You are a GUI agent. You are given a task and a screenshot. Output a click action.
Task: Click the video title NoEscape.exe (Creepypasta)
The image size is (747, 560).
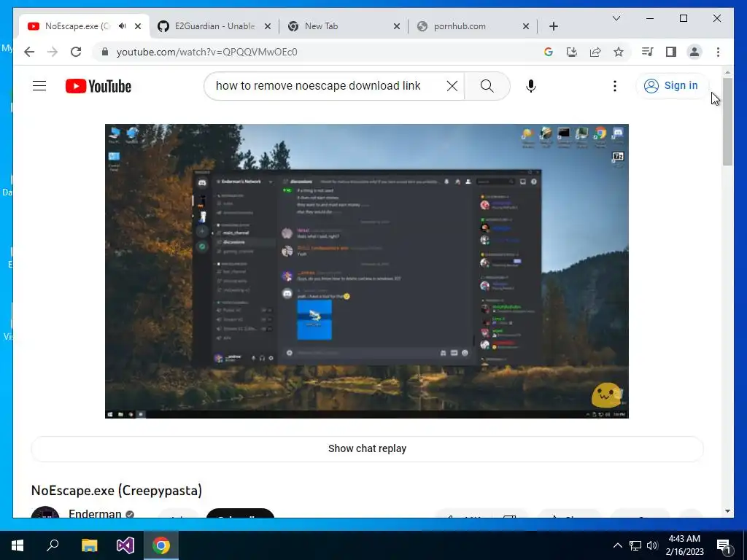click(117, 491)
